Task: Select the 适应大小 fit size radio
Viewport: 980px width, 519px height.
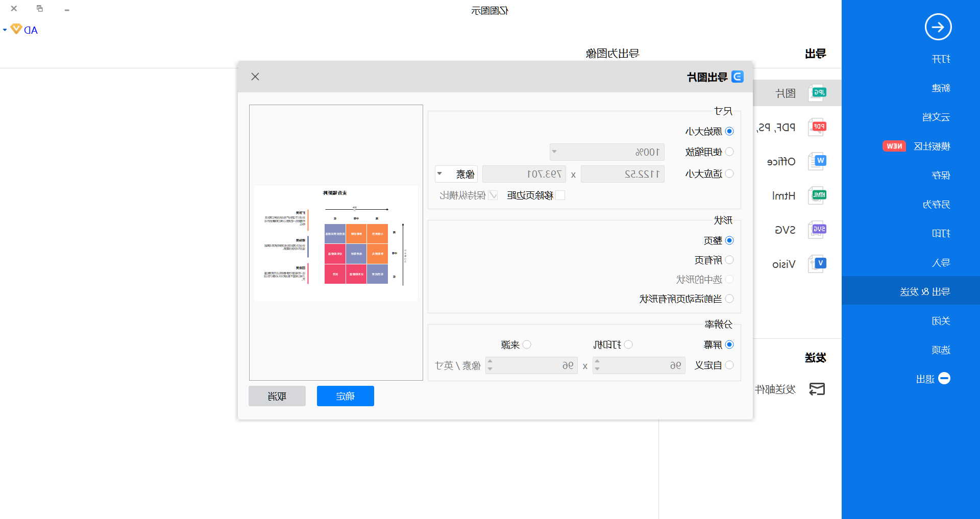Action: click(x=729, y=174)
